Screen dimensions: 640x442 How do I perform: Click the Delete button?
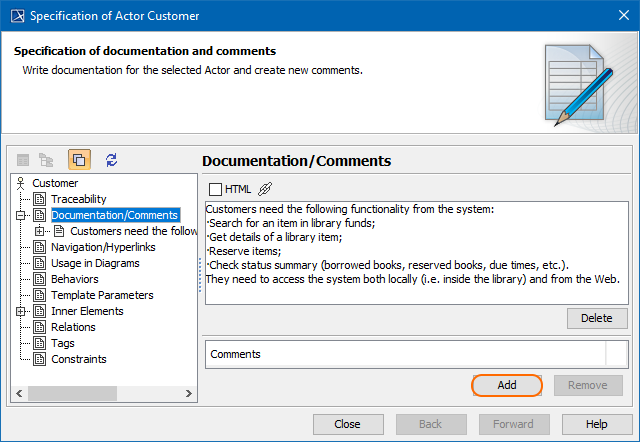pyautogui.click(x=597, y=319)
